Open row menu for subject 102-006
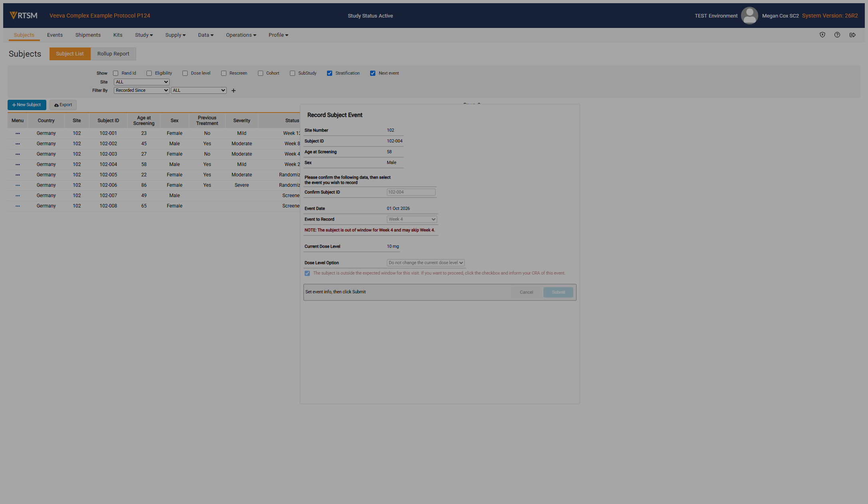 pos(18,185)
